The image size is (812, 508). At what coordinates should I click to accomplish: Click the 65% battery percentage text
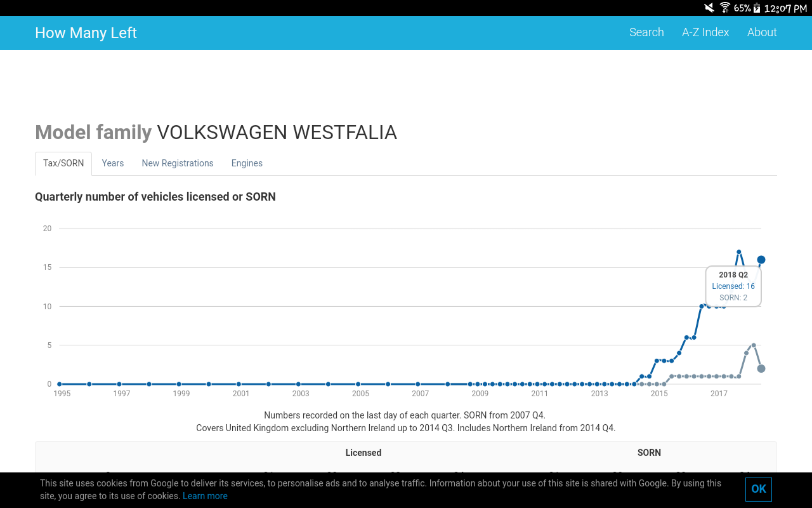point(742,8)
